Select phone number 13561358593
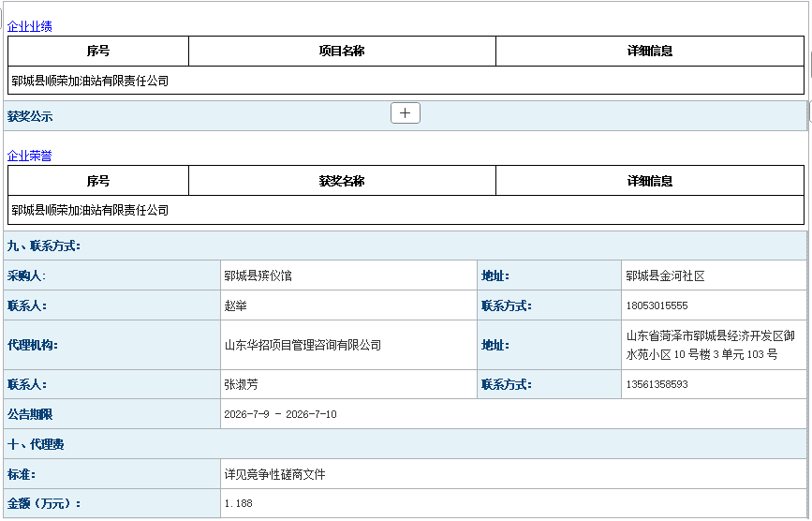 tap(657, 384)
